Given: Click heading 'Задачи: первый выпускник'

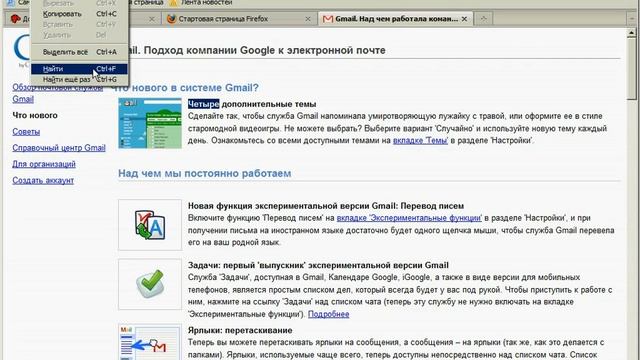Looking at the screenshot, I should [x=318, y=265].
